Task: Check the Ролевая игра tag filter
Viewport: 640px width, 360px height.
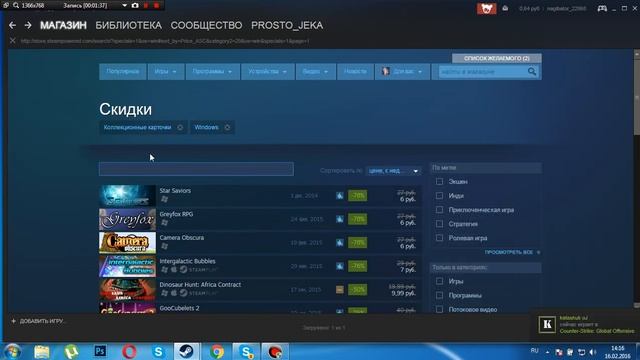Action: pyautogui.click(x=439, y=238)
